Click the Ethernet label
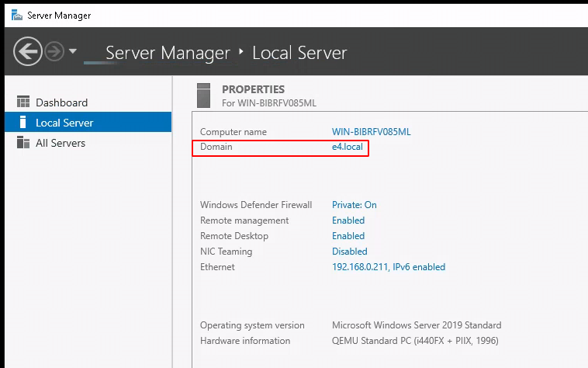 pyautogui.click(x=217, y=267)
